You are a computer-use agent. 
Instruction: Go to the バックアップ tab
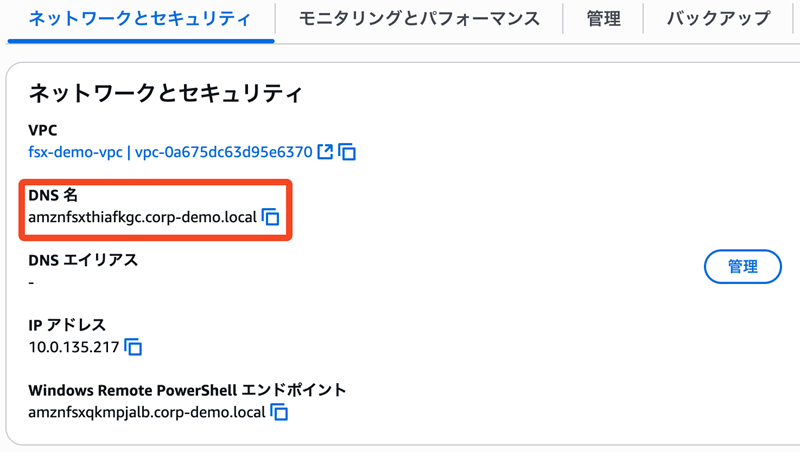click(718, 18)
